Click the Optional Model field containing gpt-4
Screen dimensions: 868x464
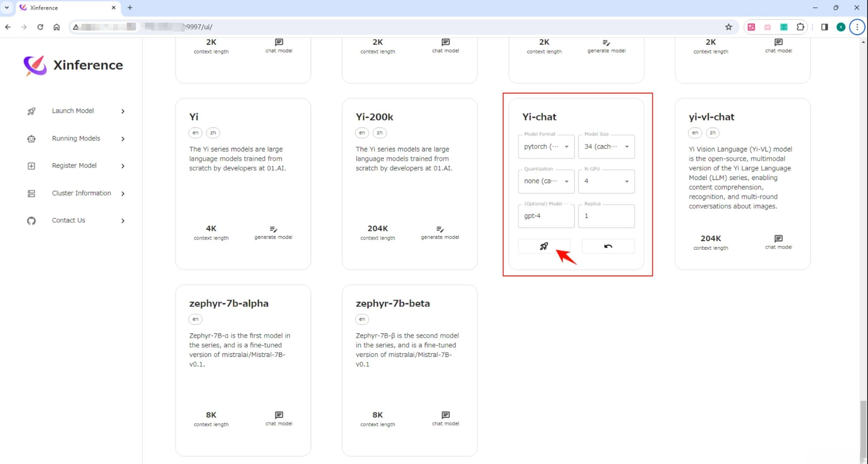tap(546, 216)
